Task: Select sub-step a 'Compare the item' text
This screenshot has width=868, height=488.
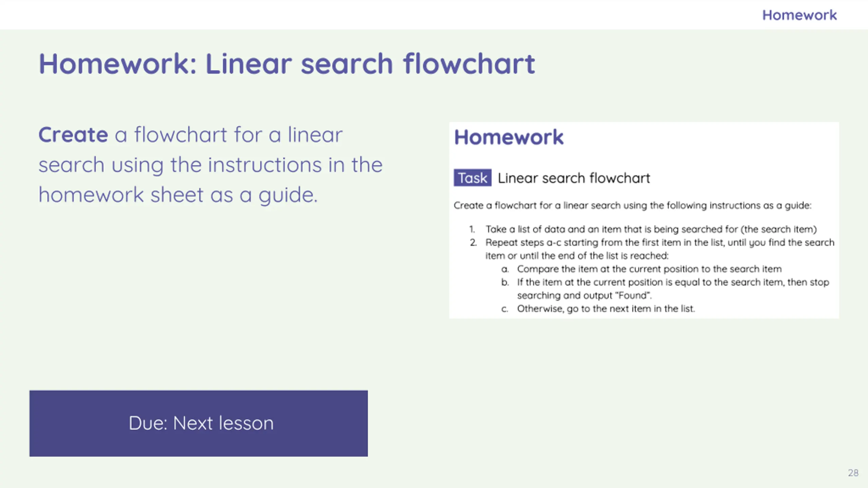Action: point(649,269)
